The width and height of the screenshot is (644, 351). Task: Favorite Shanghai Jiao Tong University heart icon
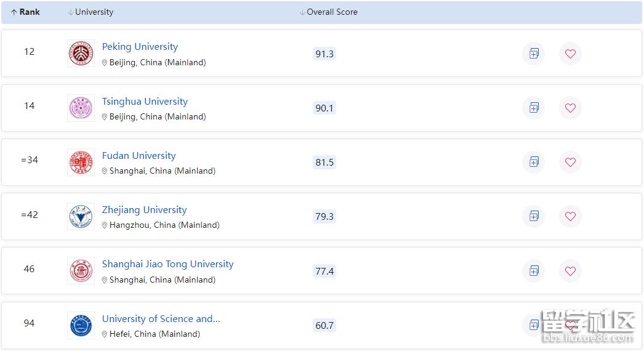(x=570, y=271)
